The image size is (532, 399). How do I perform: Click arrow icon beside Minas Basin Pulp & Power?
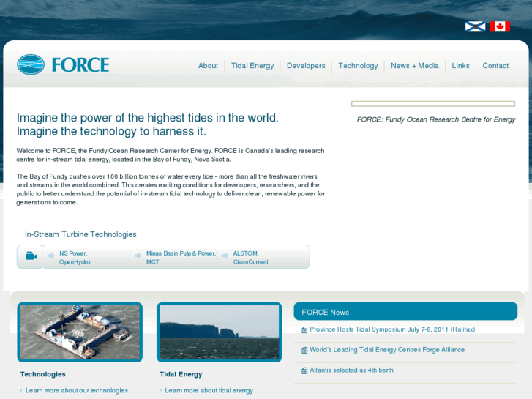[x=138, y=256]
